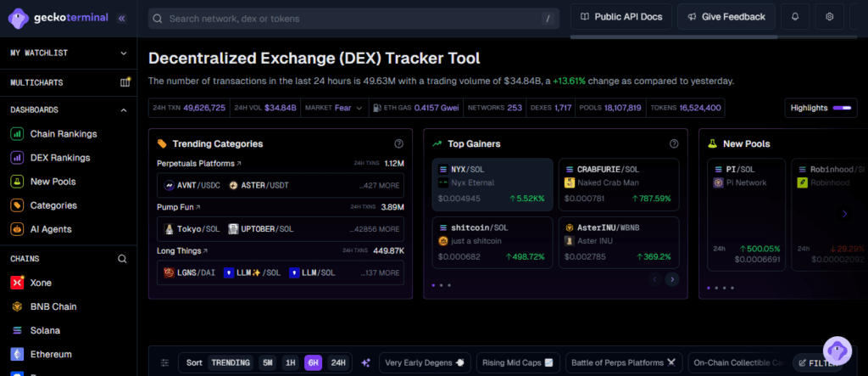Select the 6H timeframe option
868x376 pixels.
coord(314,362)
